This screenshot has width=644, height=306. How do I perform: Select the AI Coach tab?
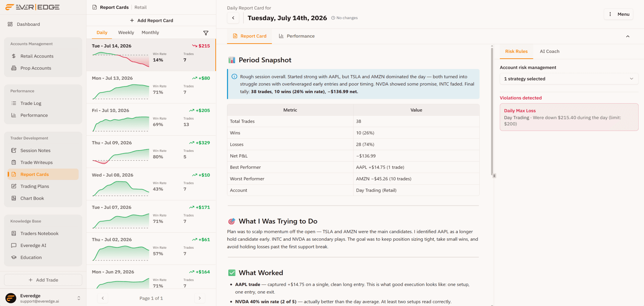coord(550,51)
